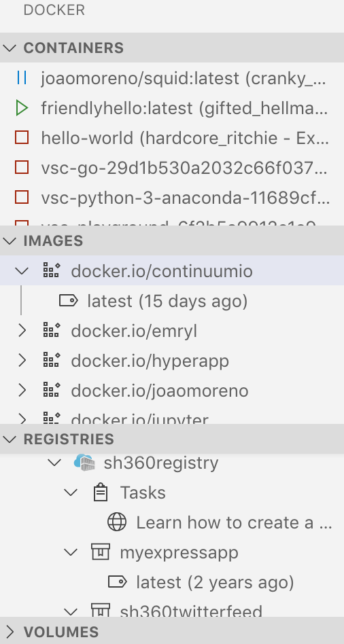Click the green running icon for friendlyhello
Image resolution: width=344 pixels, height=644 pixels.
point(21,108)
